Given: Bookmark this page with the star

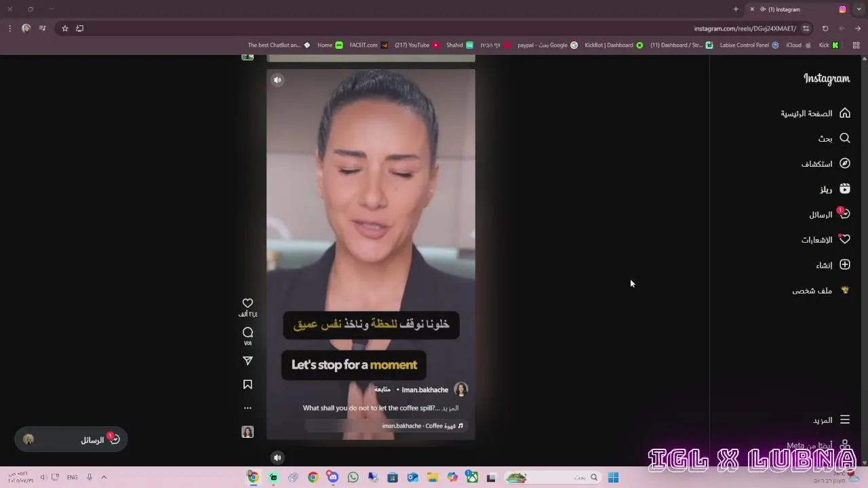Looking at the screenshot, I should pyautogui.click(x=65, y=28).
